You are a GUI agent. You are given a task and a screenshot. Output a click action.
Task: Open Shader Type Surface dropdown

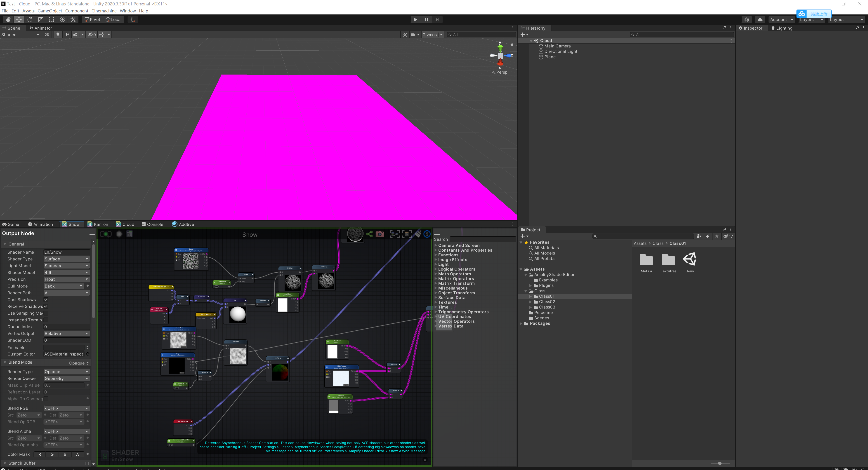coord(66,259)
